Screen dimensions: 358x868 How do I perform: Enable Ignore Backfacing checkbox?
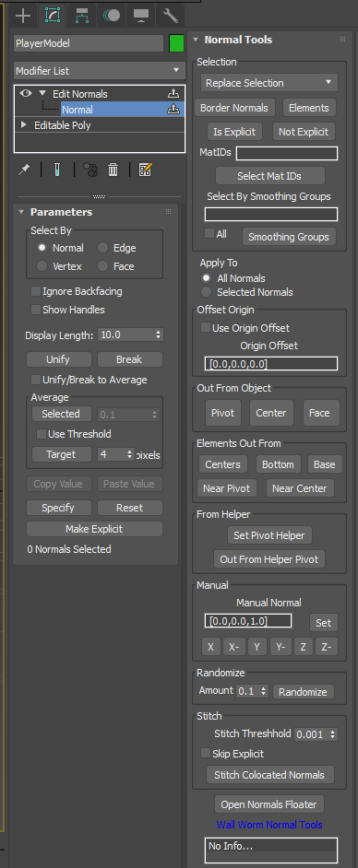[x=35, y=291]
